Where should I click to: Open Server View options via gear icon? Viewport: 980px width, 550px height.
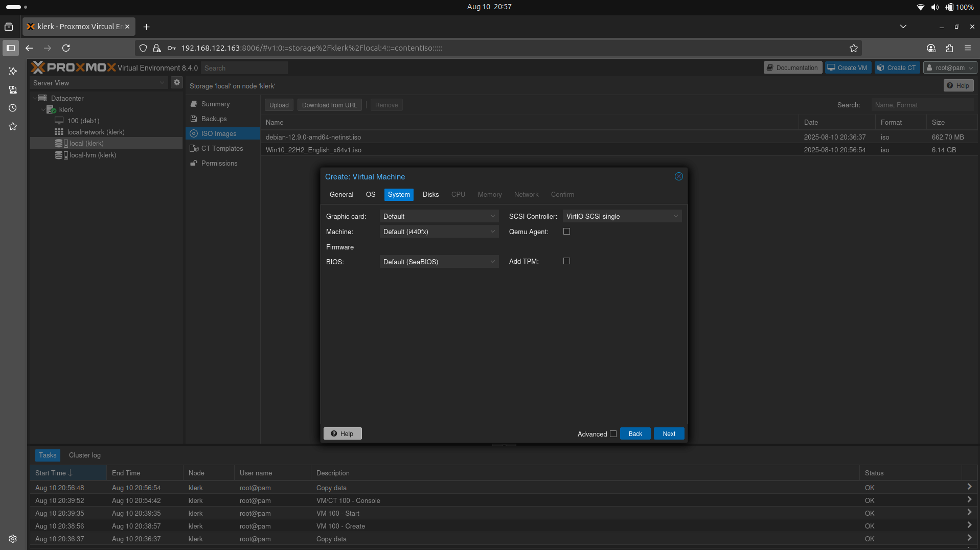coord(176,82)
